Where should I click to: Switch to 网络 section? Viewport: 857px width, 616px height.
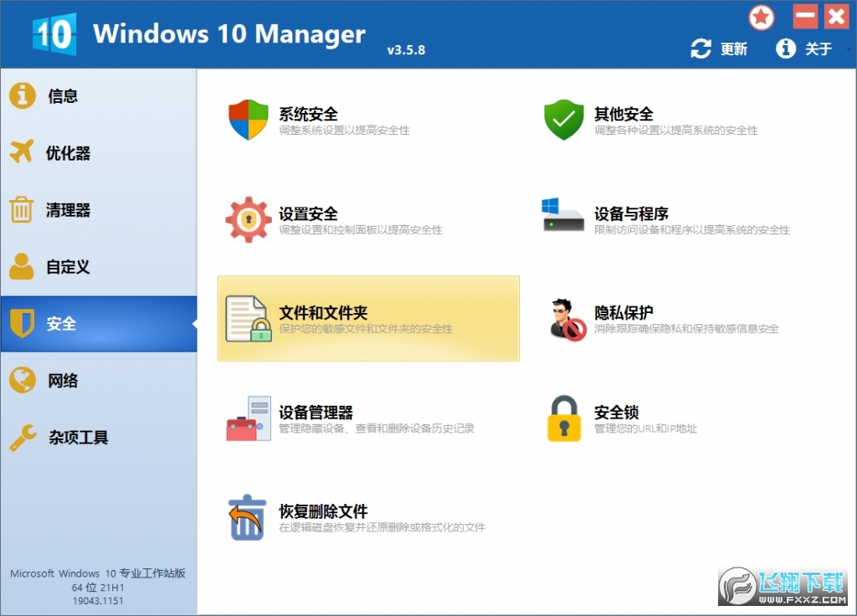click(x=63, y=381)
